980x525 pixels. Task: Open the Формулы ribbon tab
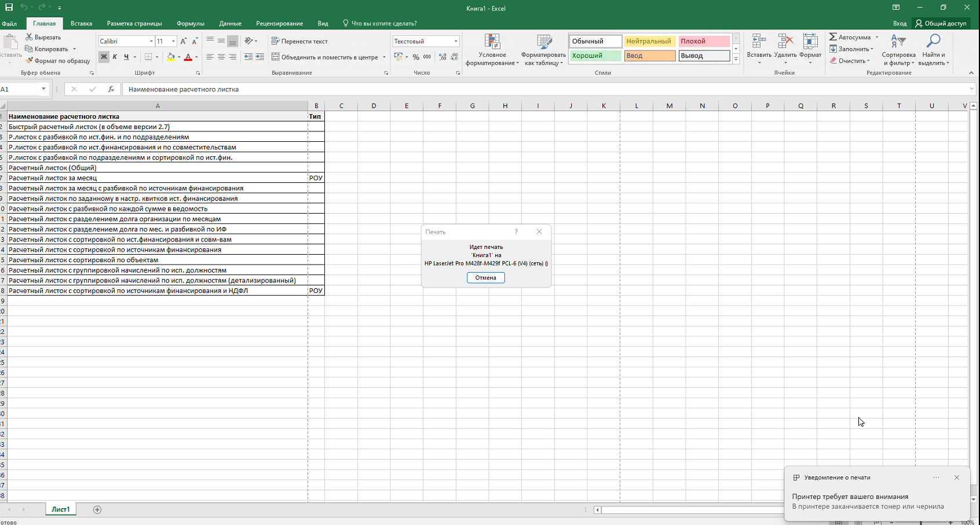190,24
